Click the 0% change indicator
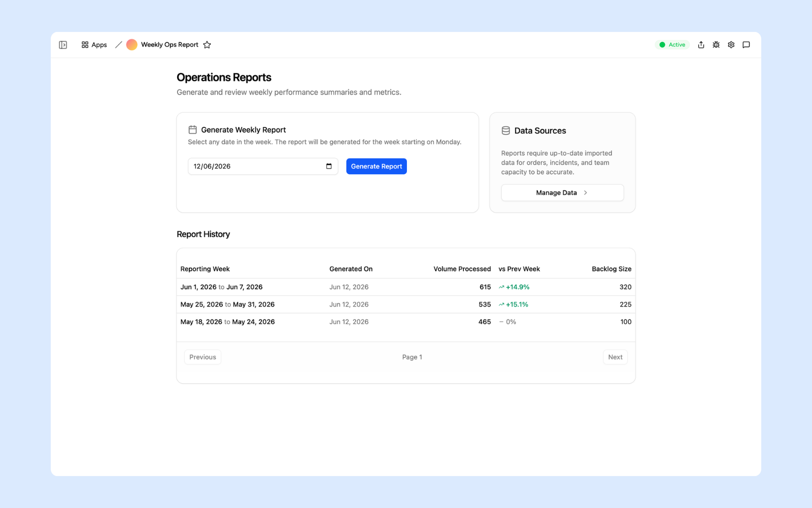This screenshot has height=508, width=812. coord(507,322)
